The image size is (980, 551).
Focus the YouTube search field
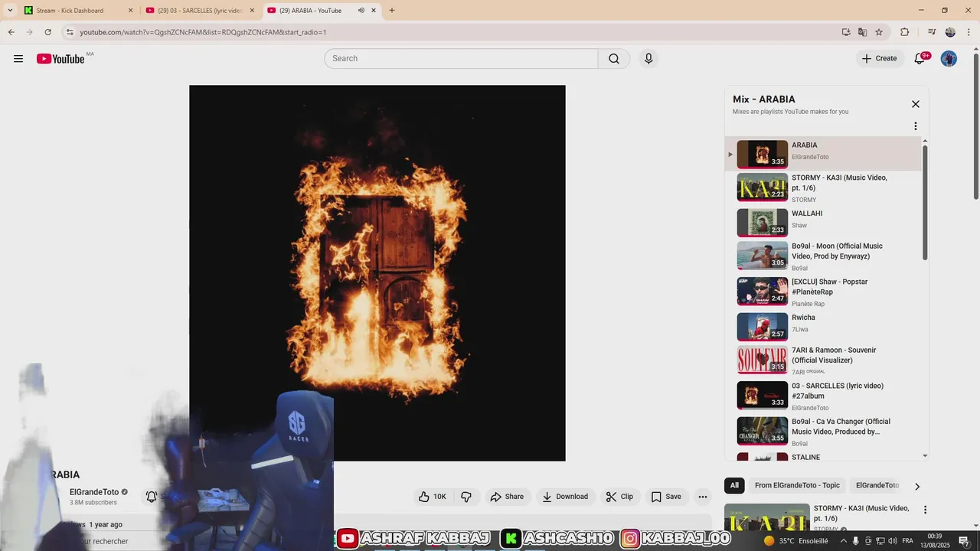click(x=462, y=59)
